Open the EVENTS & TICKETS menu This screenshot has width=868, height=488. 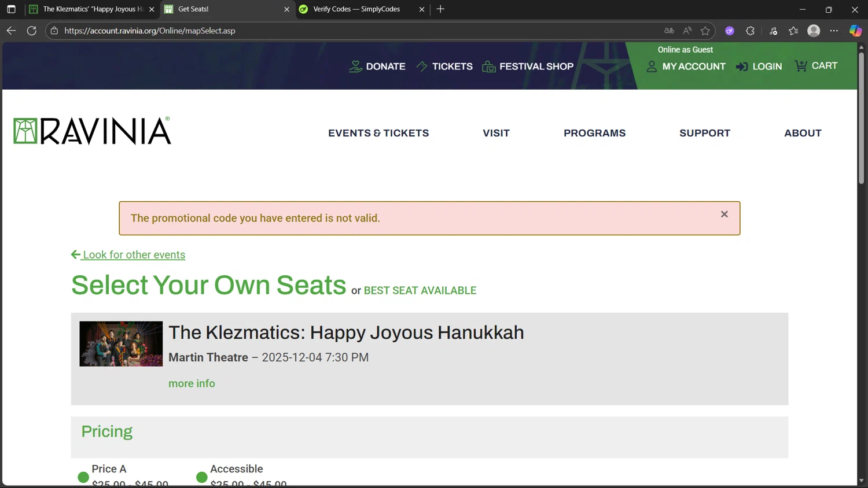coord(378,133)
